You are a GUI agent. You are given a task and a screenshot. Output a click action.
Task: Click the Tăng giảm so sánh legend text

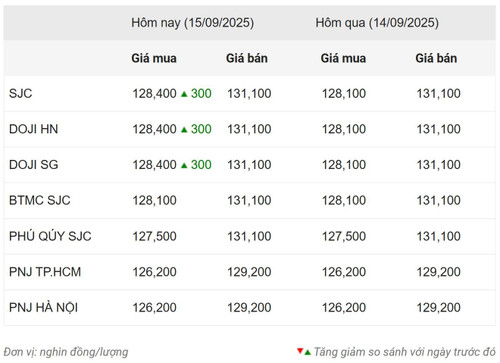[405, 352]
